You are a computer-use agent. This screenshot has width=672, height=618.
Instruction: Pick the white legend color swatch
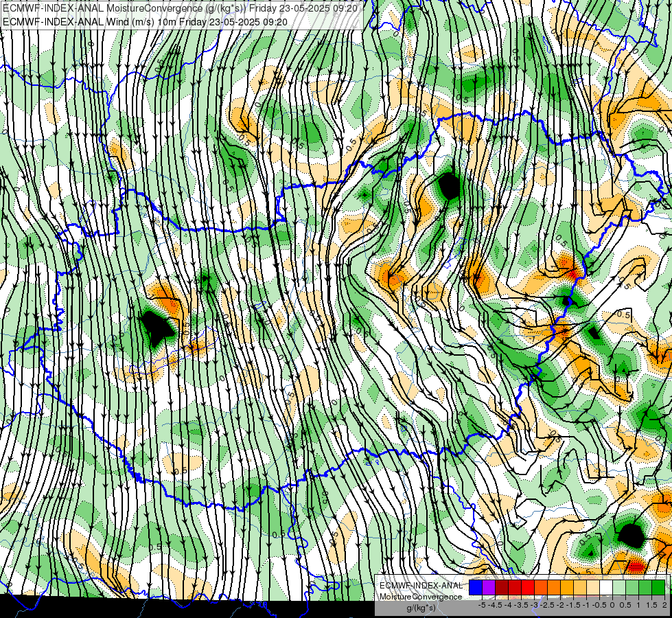tap(606, 588)
